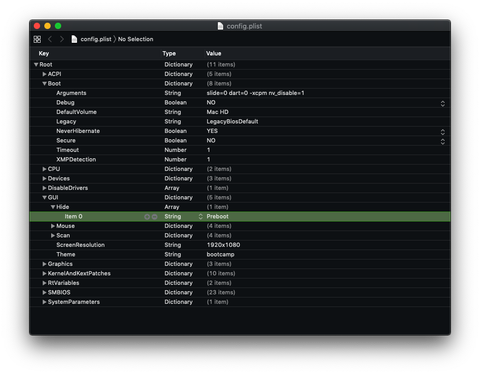Click the 1920x1080 value
The height and width of the screenshot is (374, 480).
point(223,245)
